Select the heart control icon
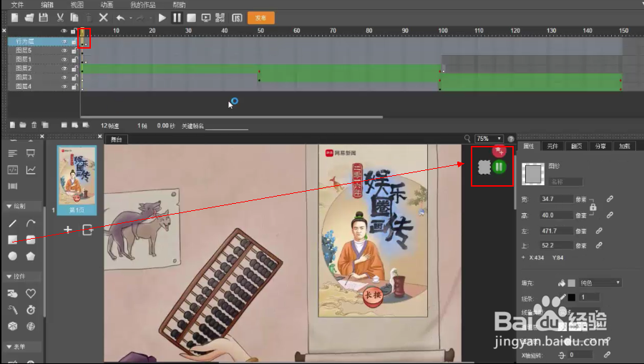 click(31, 293)
